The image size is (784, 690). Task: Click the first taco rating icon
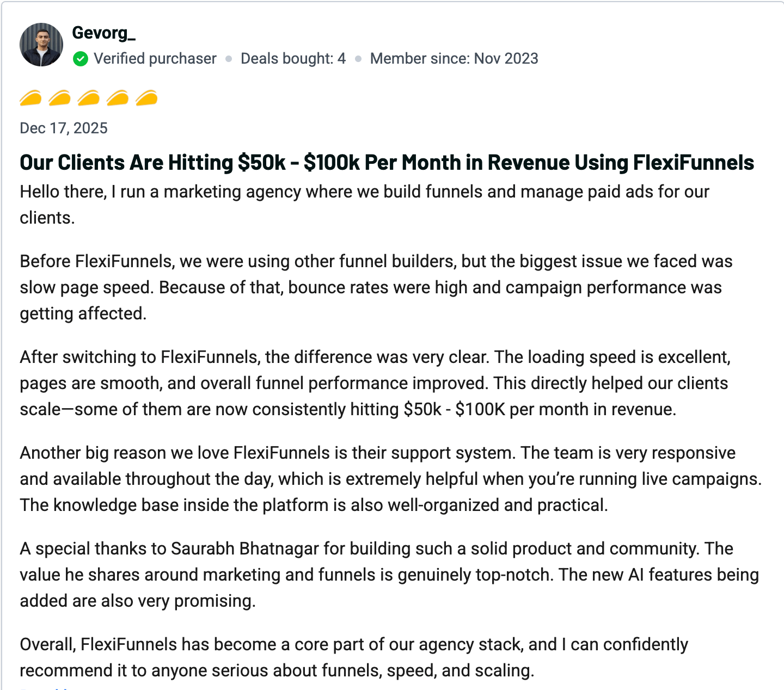click(30, 98)
